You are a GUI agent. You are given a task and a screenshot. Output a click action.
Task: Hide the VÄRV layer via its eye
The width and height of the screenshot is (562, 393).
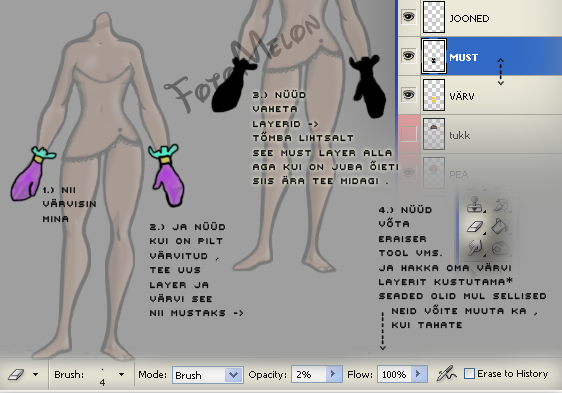pyautogui.click(x=409, y=95)
